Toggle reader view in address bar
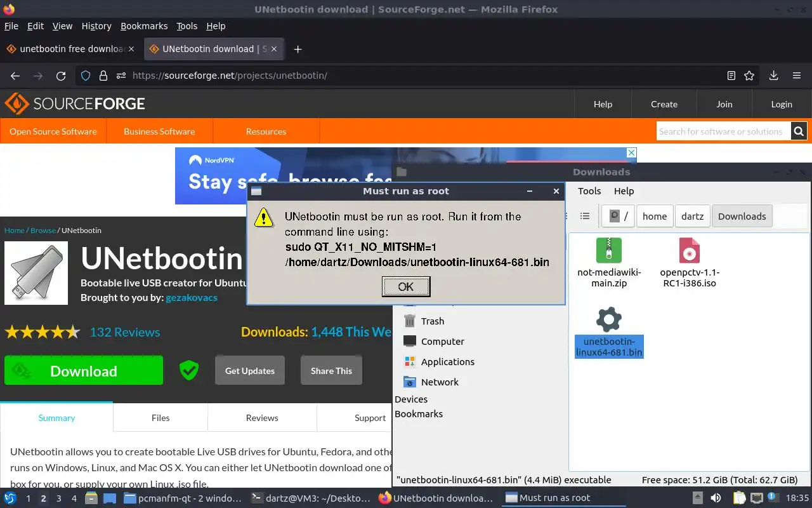This screenshot has height=508, width=812. pyautogui.click(x=731, y=76)
